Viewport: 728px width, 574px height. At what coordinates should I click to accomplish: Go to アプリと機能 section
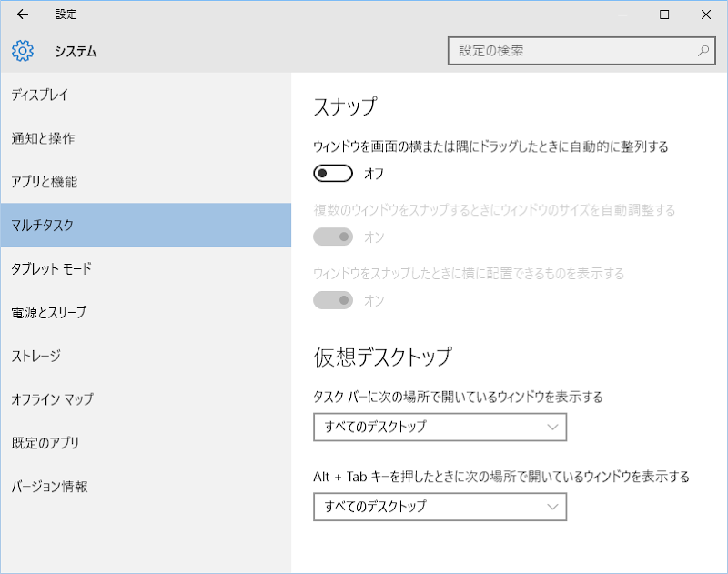pos(45,182)
